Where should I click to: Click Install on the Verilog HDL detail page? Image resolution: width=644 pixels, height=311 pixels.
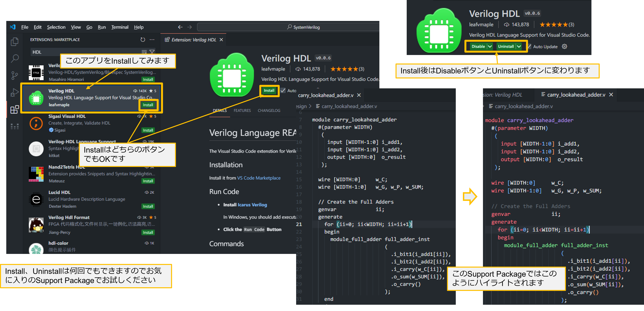[269, 91]
